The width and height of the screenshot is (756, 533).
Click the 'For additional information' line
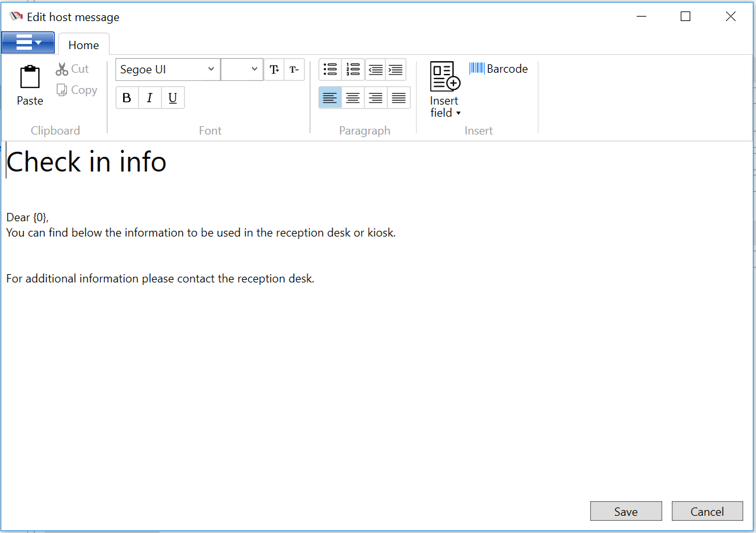[x=160, y=279]
